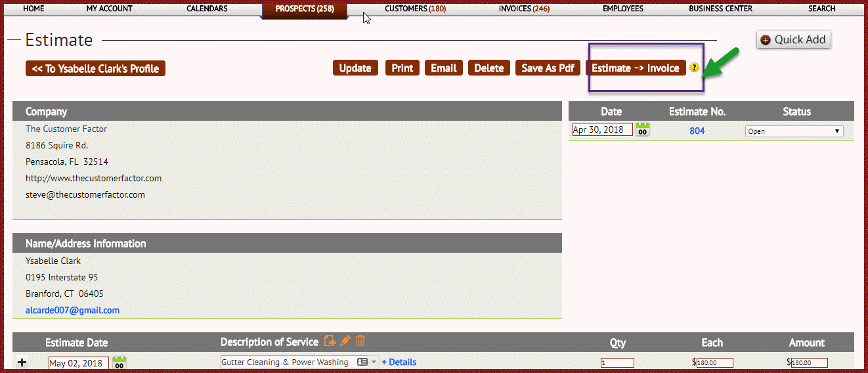The height and width of the screenshot is (373, 868).
Task: Click the Amount field 180.00
Action: [809, 362]
